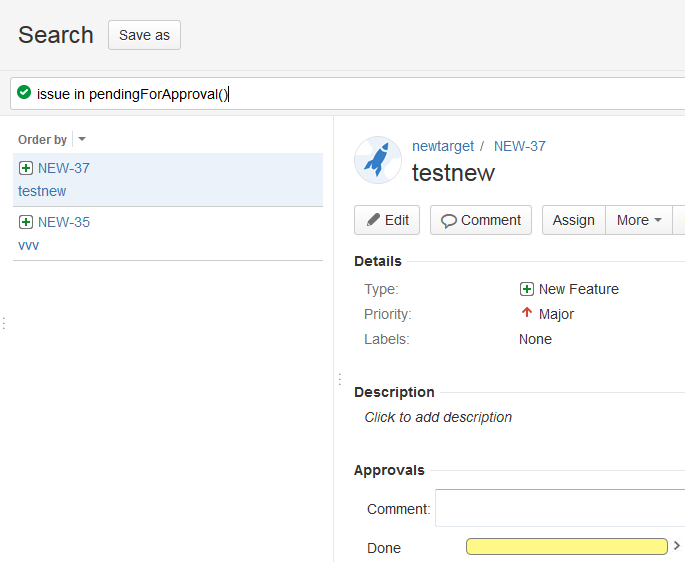685x562 pixels.
Task: Add a comment using the Comment button
Action: click(481, 220)
